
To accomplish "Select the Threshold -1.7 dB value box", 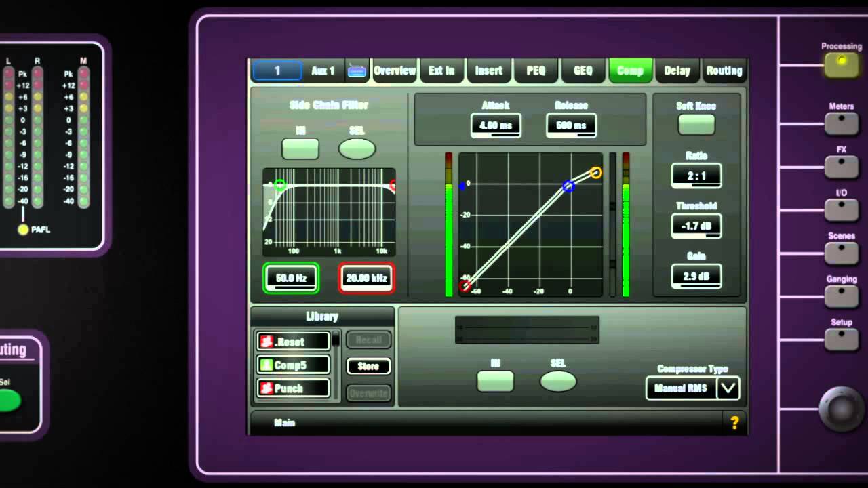I will pos(696,226).
